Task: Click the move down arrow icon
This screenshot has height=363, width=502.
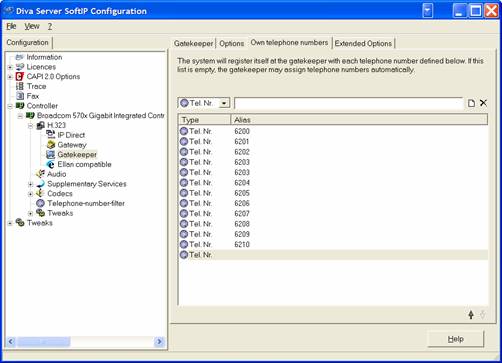Action: click(483, 314)
